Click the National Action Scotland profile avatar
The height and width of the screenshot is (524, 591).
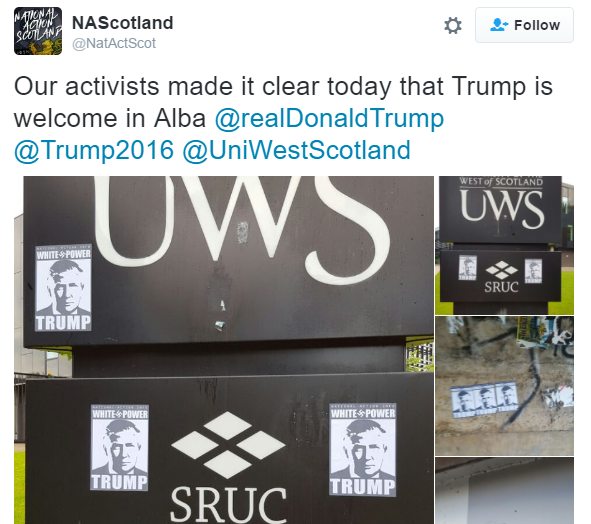click(38, 31)
